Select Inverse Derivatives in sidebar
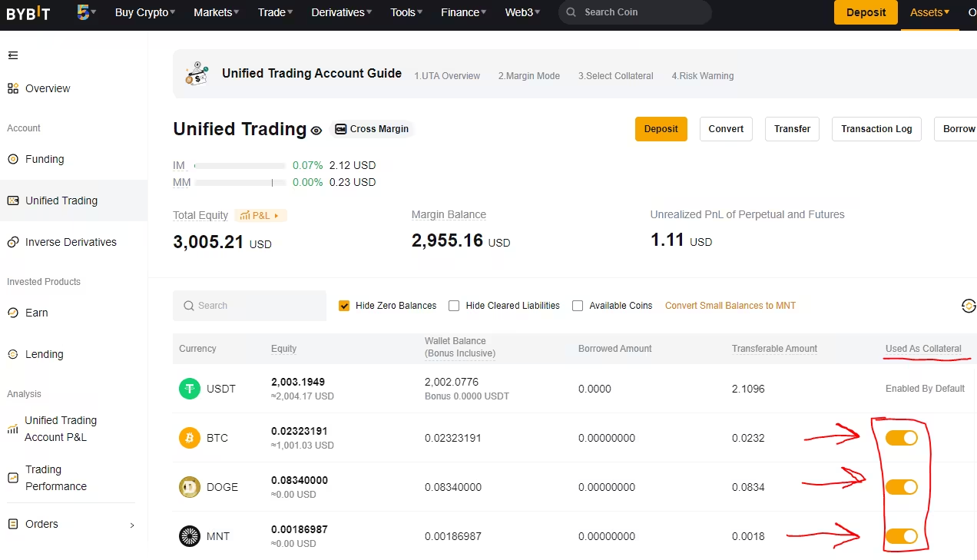The height and width of the screenshot is (560, 977). pos(71,242)
